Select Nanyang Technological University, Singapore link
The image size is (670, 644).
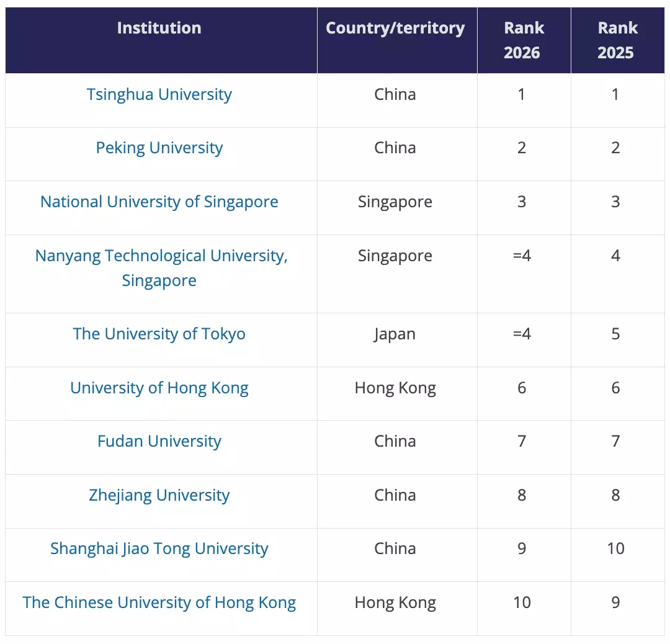pyautogui.click(x=161, y=256)
